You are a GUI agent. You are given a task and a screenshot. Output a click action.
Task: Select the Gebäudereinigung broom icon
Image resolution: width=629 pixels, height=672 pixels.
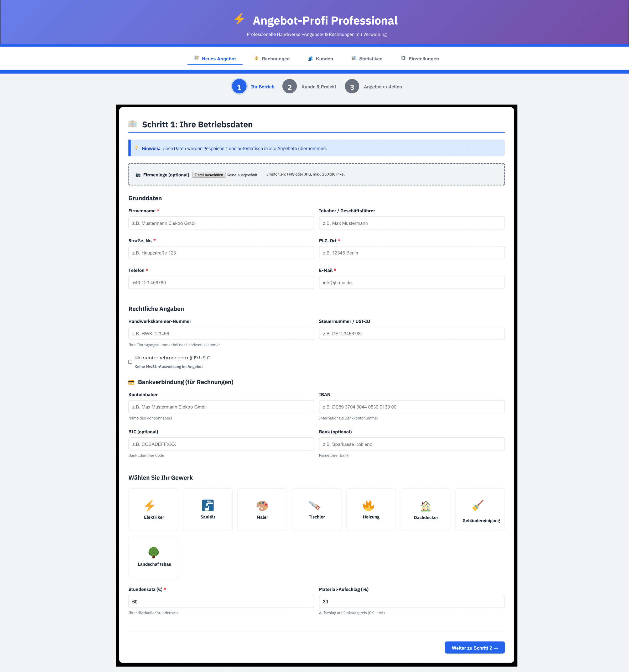pyautogui.click(x=480, y=510)
